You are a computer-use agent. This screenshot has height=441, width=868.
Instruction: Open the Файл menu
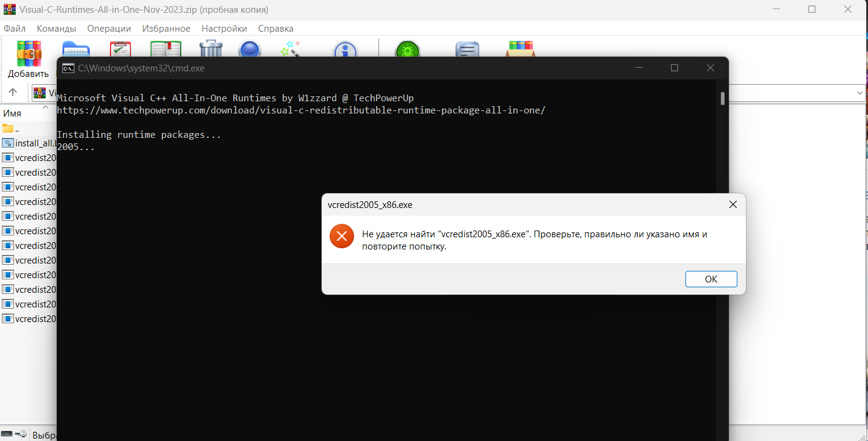[x=15, y=29]
